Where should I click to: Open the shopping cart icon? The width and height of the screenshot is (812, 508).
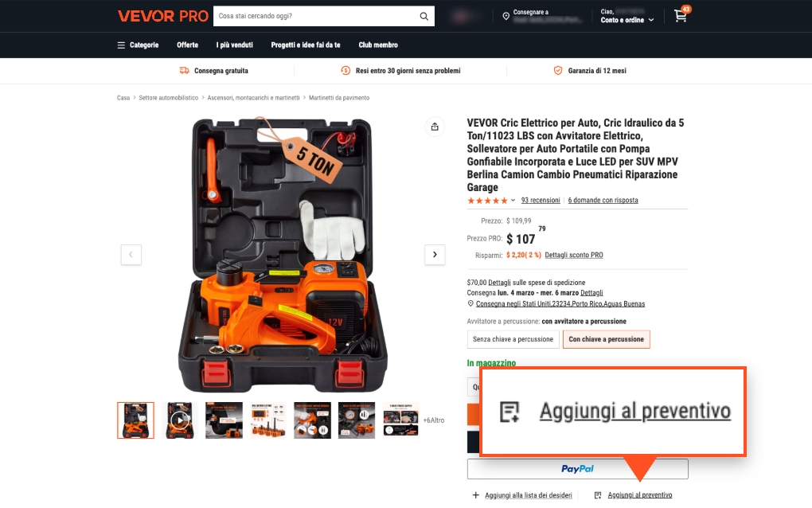pos(681,16)
